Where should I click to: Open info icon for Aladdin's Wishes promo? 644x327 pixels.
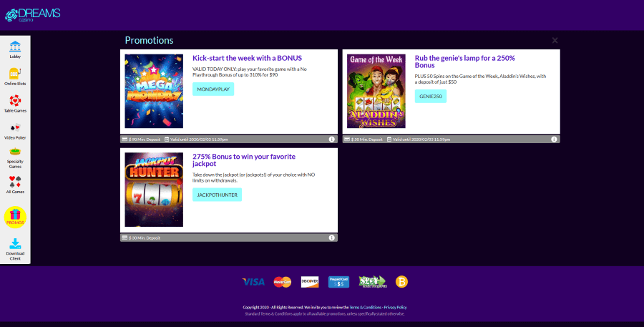point(554,140)
